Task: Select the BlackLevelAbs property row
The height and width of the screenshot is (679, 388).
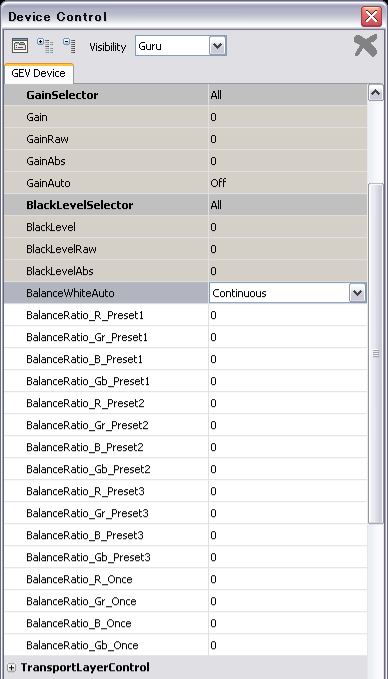Action: pos(185,271)
